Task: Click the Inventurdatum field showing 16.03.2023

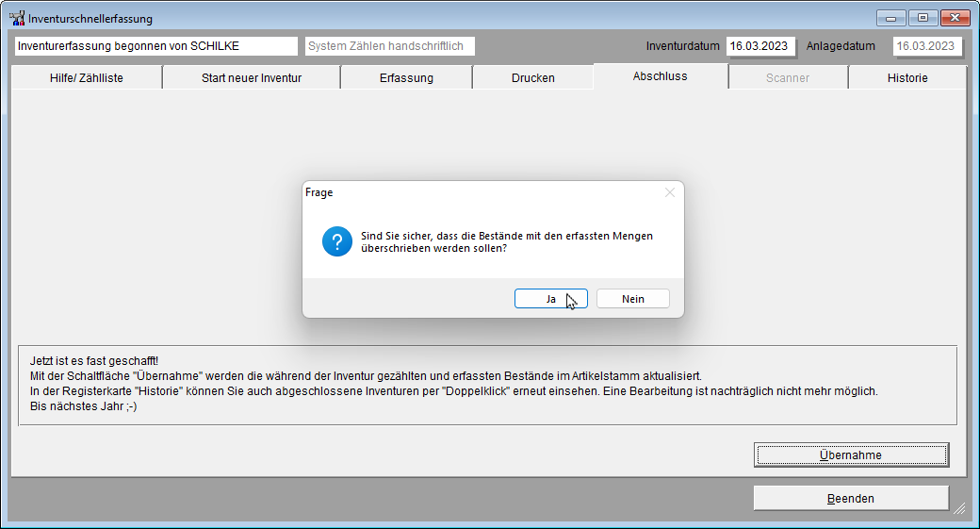Action: pyautogui.click(x=760, y=46)
